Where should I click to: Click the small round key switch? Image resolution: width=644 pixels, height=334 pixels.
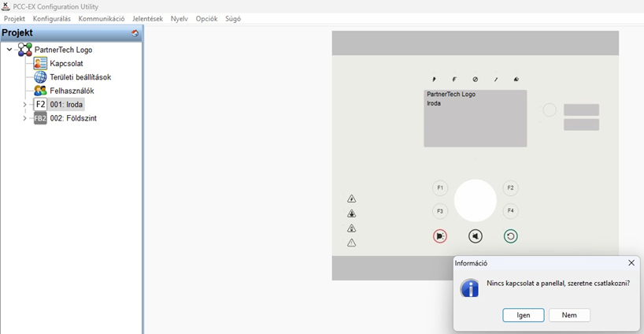(550, 110)
